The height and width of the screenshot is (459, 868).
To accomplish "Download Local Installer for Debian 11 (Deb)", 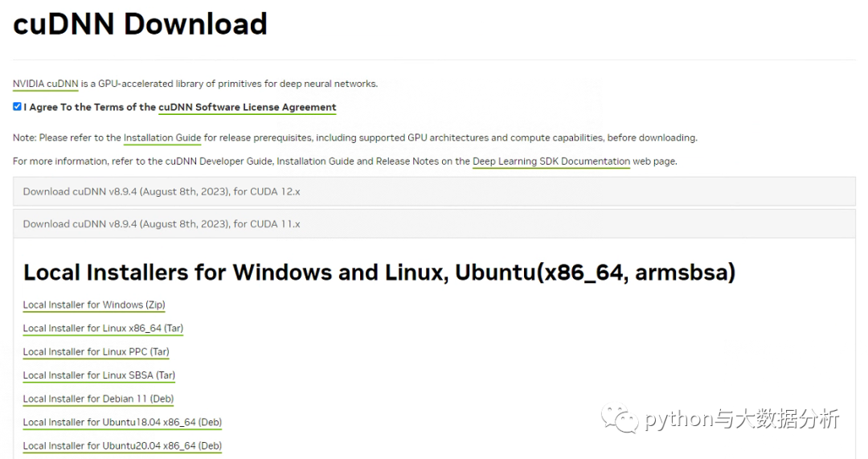I will [99, 399].
